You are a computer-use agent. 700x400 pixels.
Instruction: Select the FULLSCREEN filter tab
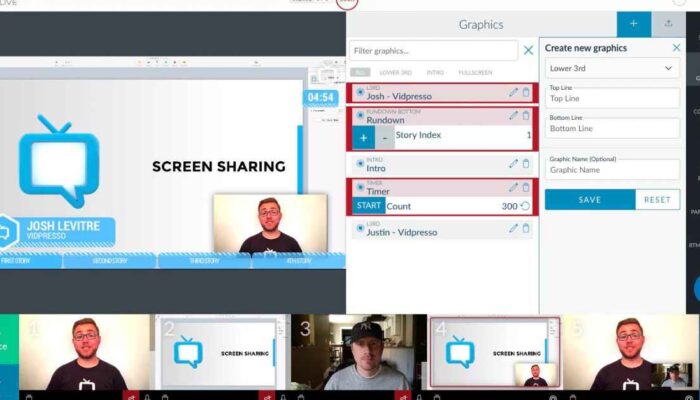[475, 72]
